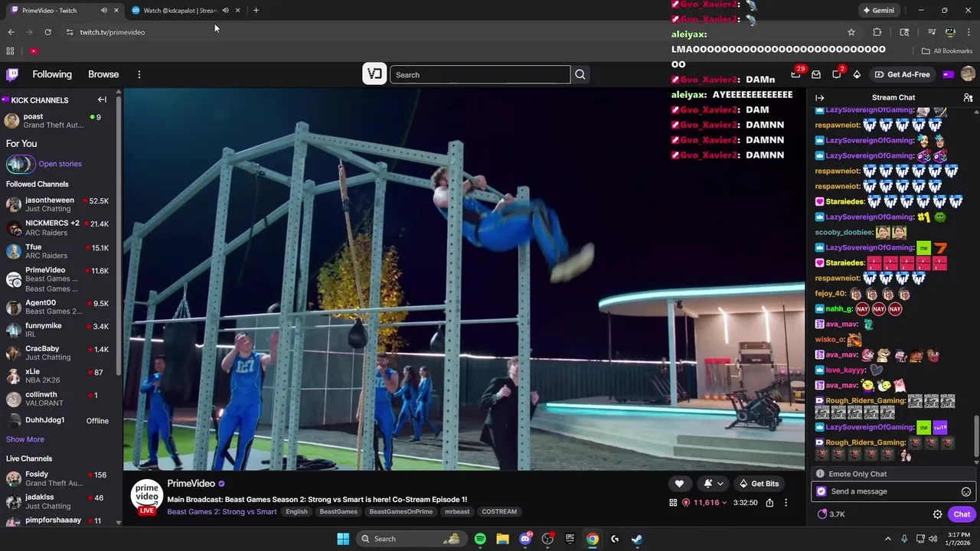Reload the browser page
This screenshot has width=980, height=551.
47,32
